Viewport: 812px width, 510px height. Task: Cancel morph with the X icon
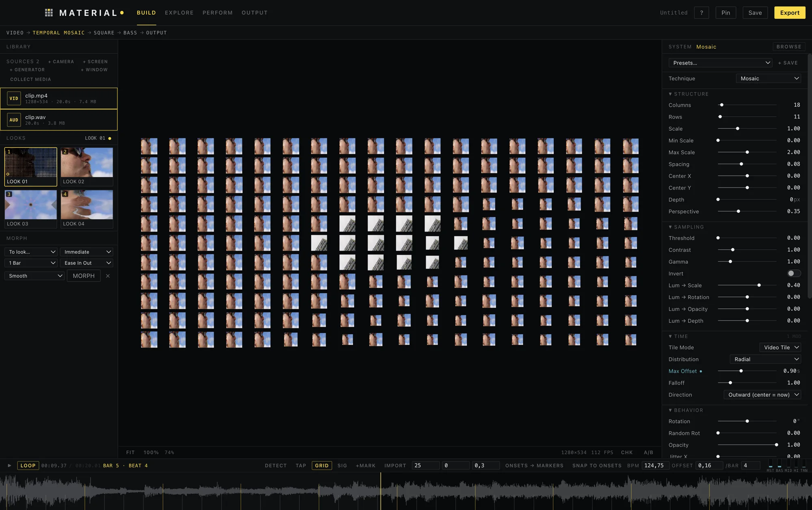(108, 276)
